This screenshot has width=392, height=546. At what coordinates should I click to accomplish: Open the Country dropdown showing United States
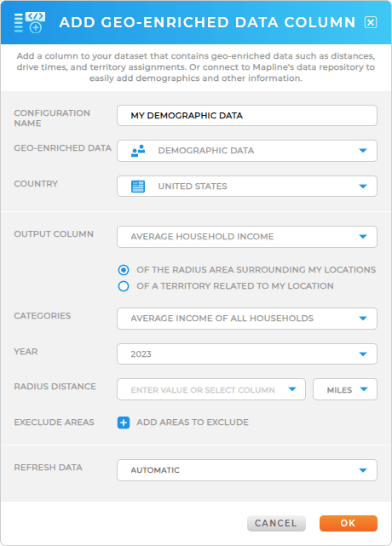point(247,187)
